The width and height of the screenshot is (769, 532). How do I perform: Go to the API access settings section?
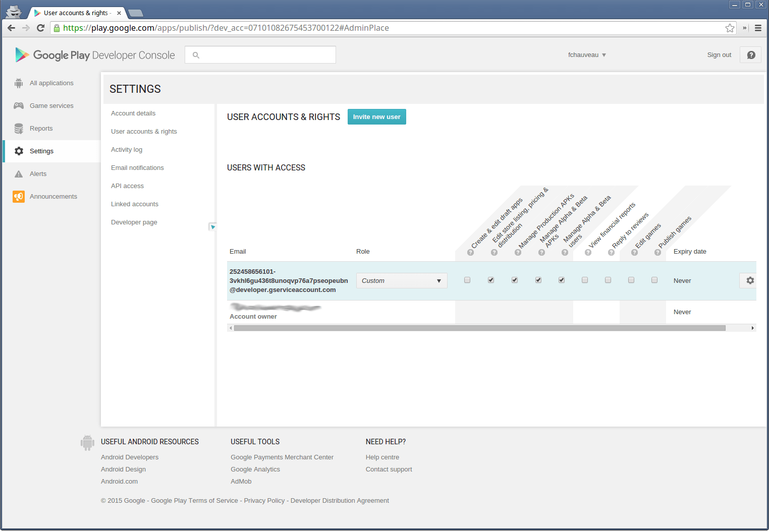point(127,186)
